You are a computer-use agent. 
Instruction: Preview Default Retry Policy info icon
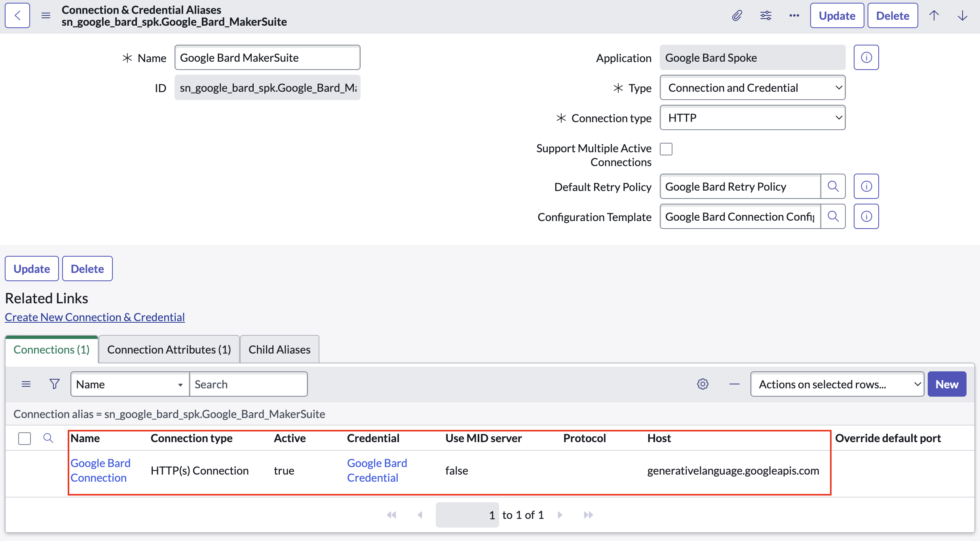click(x=866, y=187)
